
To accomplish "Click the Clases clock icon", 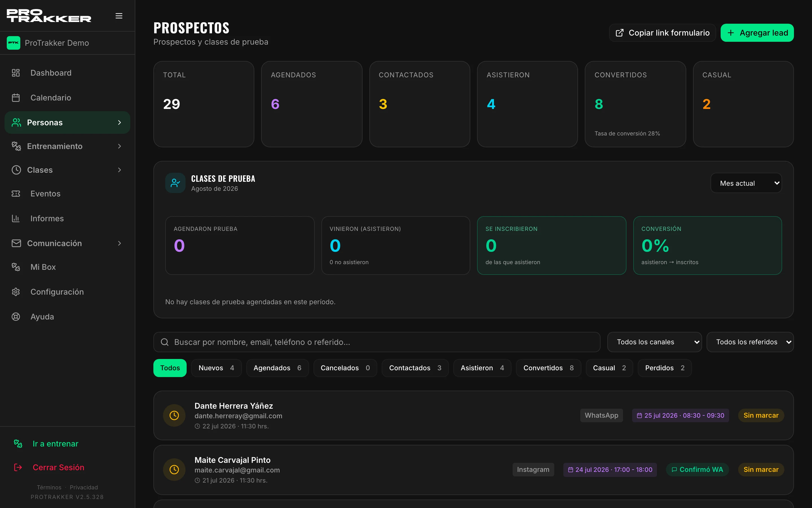I will (x=16, y=170).
